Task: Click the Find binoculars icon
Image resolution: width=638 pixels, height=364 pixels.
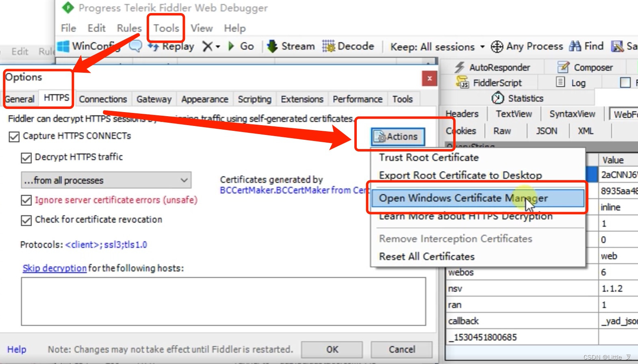Action: coord(575,46)
